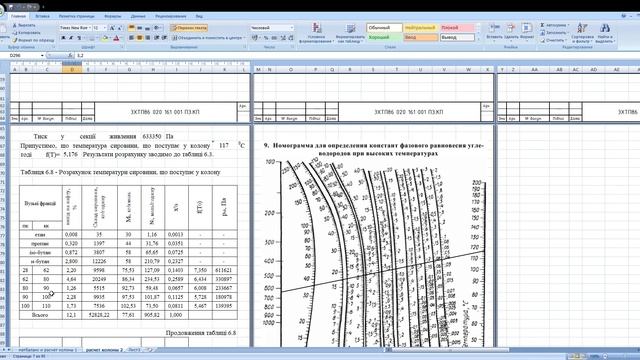Switch to Рецензирование ribbon tab
The width and height of the screenshot is (640, 360).
coord(171,16)
